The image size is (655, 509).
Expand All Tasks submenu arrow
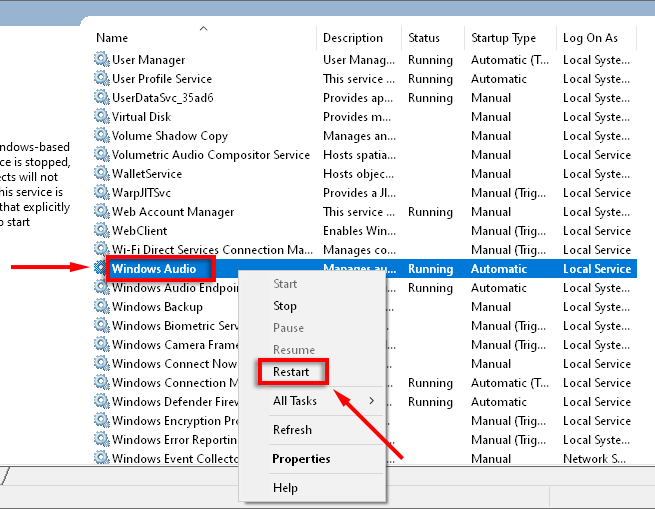(371, 401)
